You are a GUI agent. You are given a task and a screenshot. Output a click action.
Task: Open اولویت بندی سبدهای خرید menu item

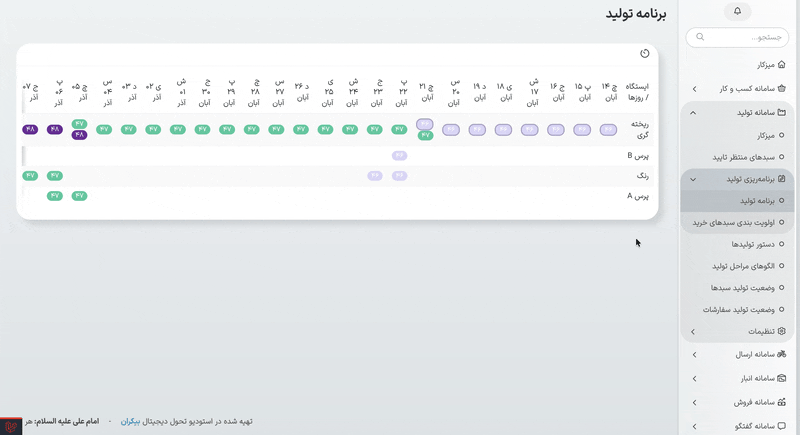(x=733, y=222)
